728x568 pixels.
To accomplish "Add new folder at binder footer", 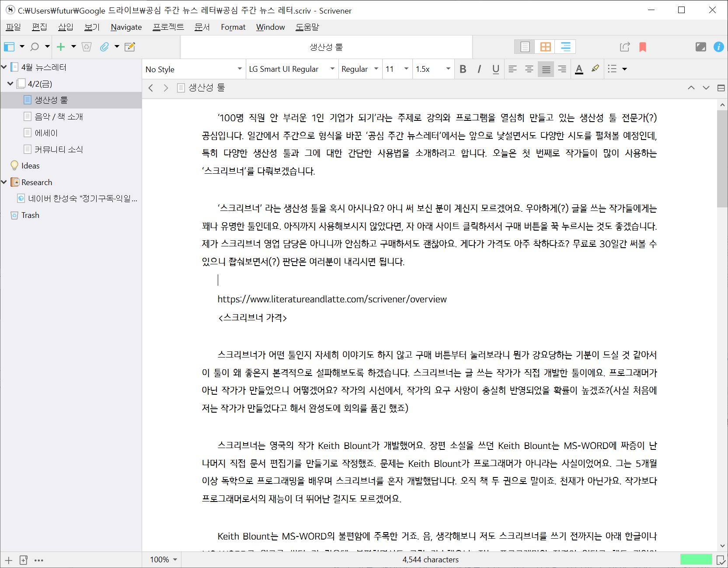I will coord(24,560).
